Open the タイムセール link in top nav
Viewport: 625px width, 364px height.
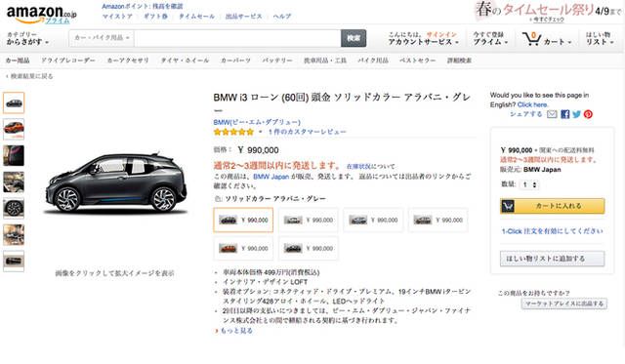[x=196, y=17]
